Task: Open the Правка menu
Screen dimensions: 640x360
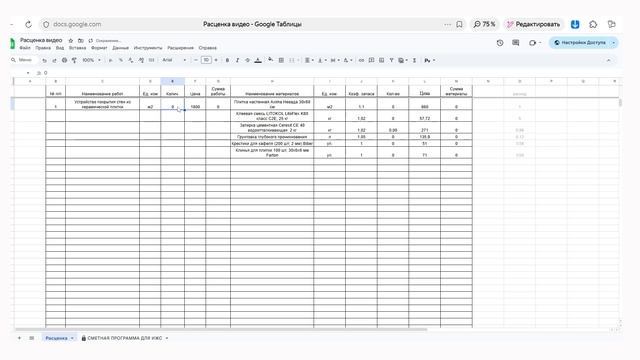Action: [x=43, y=48]
